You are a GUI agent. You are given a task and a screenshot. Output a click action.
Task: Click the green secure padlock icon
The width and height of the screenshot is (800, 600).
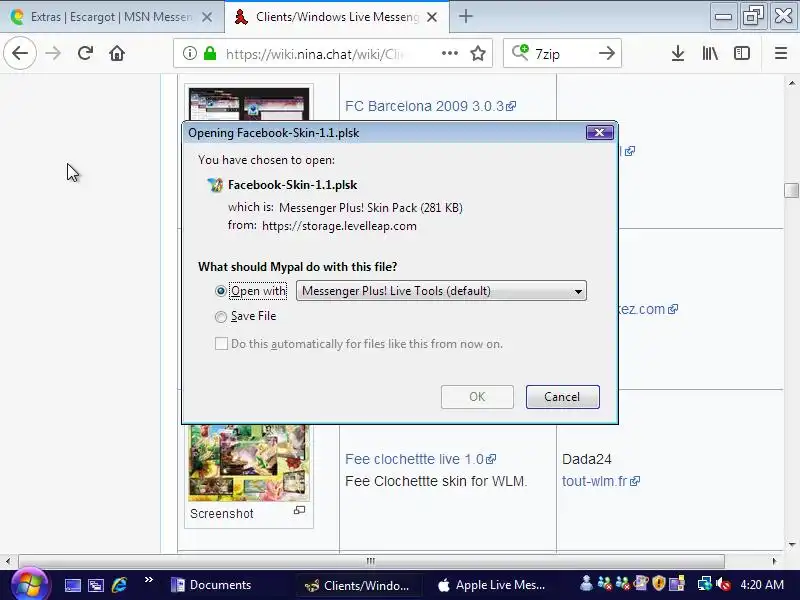(210, 53)
